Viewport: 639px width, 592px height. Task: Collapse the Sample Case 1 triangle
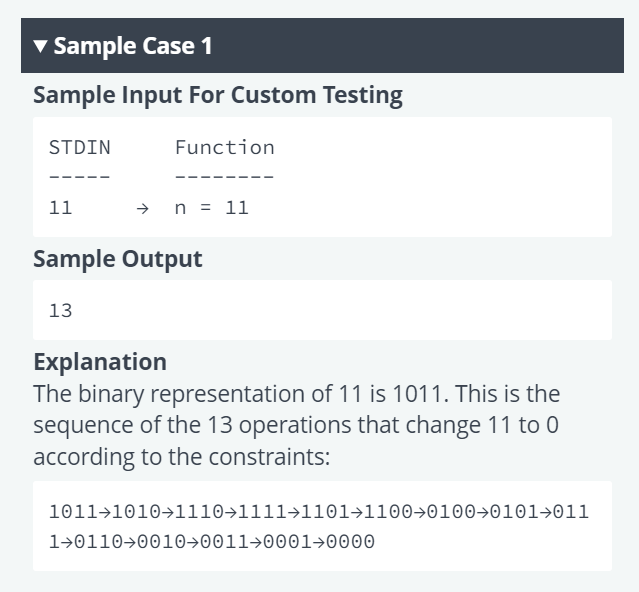tap(40, 46)
